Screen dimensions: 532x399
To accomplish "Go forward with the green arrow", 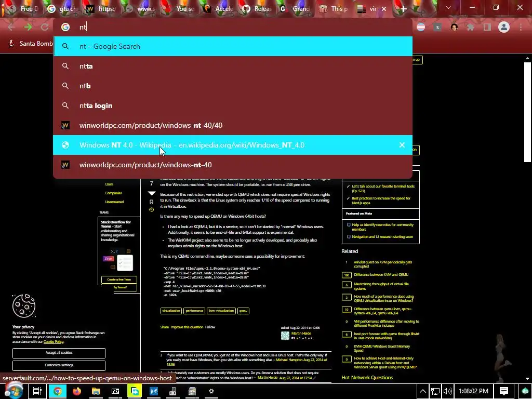I will tap(28, 27).
